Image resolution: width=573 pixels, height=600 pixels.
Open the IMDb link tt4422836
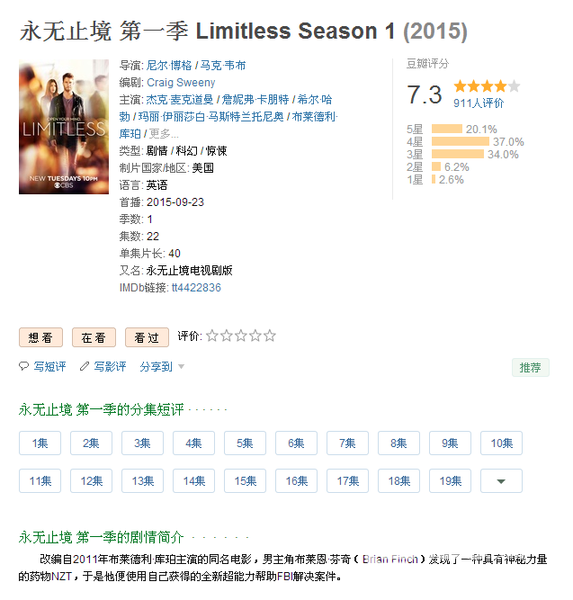click(196, 288)
